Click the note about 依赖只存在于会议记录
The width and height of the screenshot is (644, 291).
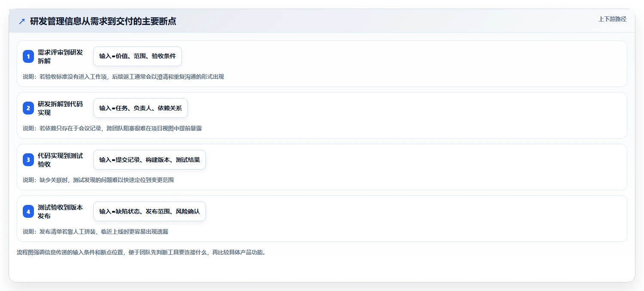click(112, 128)
